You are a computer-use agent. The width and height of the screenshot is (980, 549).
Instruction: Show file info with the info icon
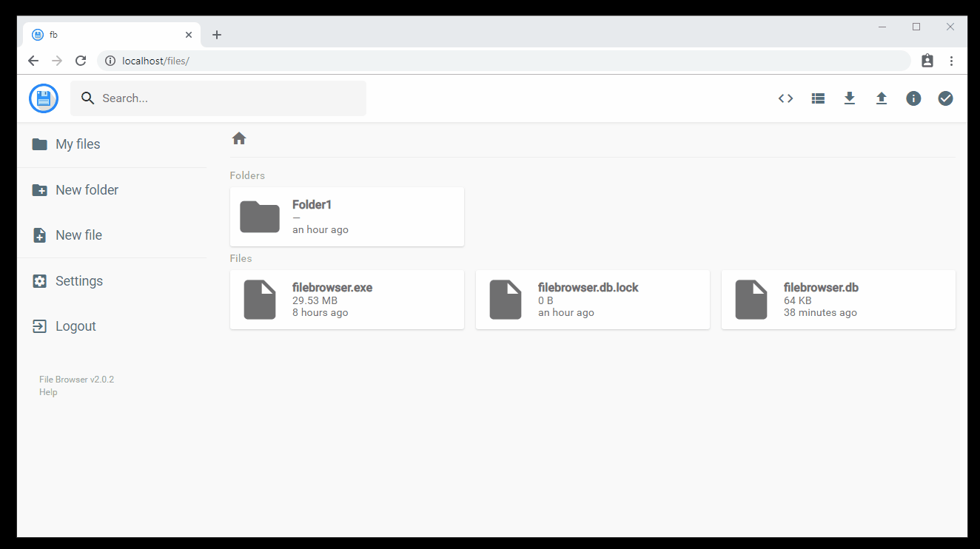click(914, 98)
